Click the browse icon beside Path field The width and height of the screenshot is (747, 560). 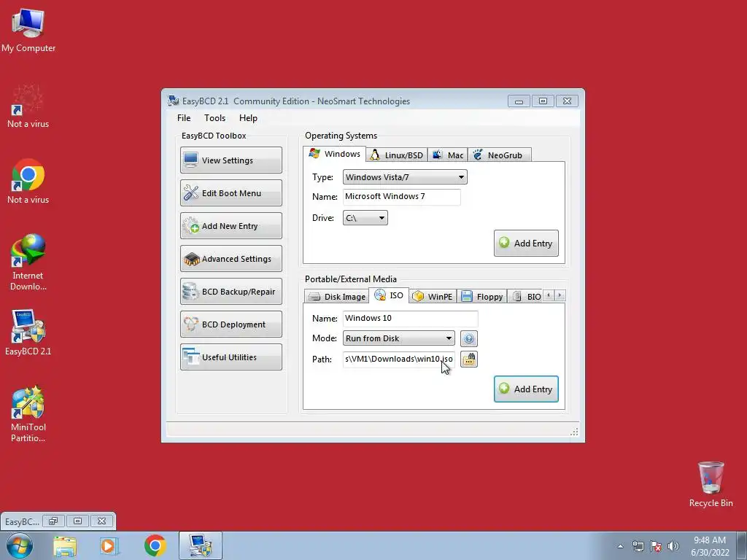point(469,359)
